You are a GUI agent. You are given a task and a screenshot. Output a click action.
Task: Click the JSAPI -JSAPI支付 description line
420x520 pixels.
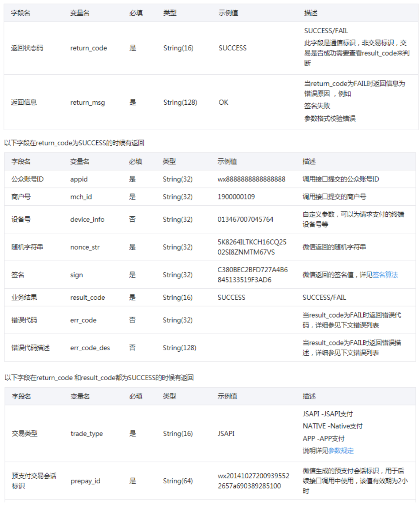click(x=328, y=414)
